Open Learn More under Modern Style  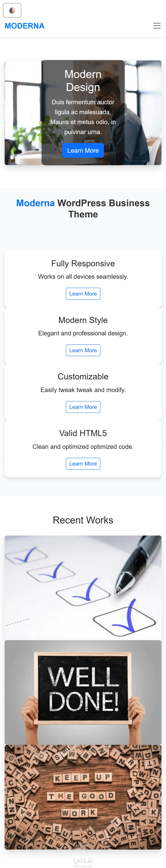coord(83,350)
